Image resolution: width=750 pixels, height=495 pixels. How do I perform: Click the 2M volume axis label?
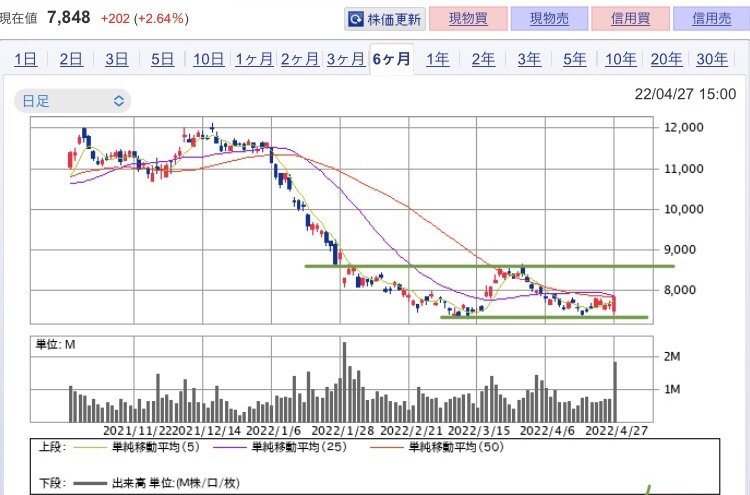click(672, 356)
